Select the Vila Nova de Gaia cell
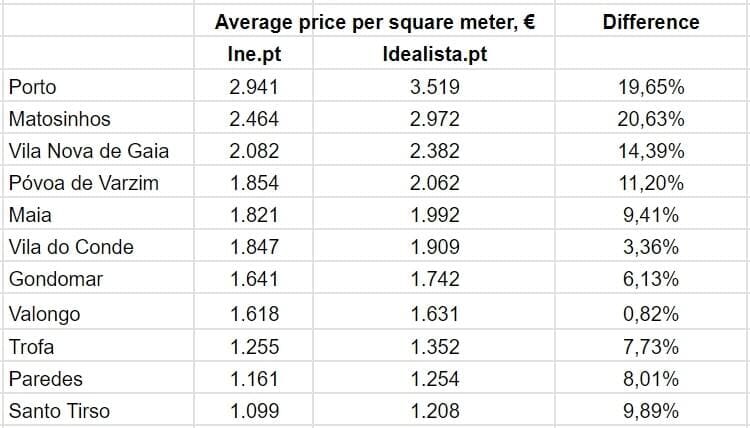Viewport: 750px width, 428px height. click(88, 152)
